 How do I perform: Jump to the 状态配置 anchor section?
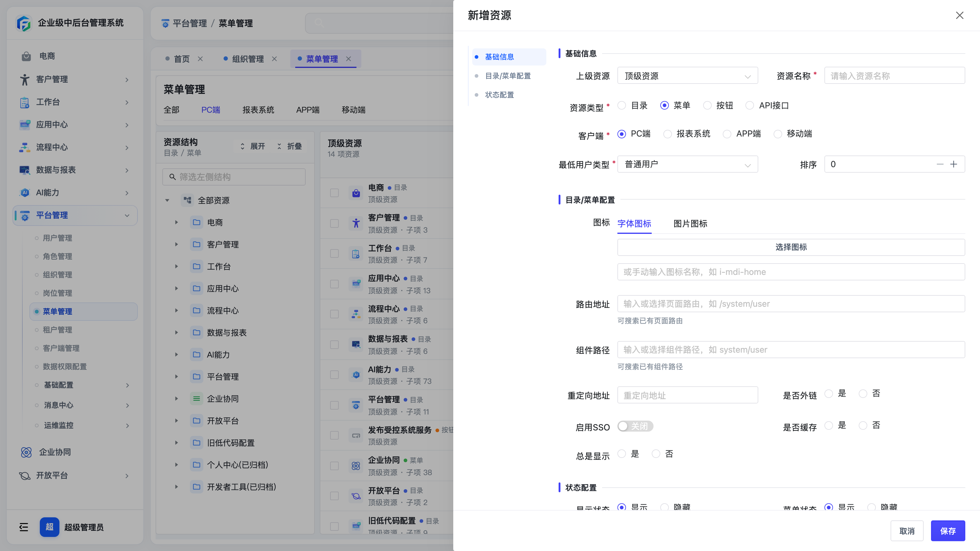pos(499,95)
